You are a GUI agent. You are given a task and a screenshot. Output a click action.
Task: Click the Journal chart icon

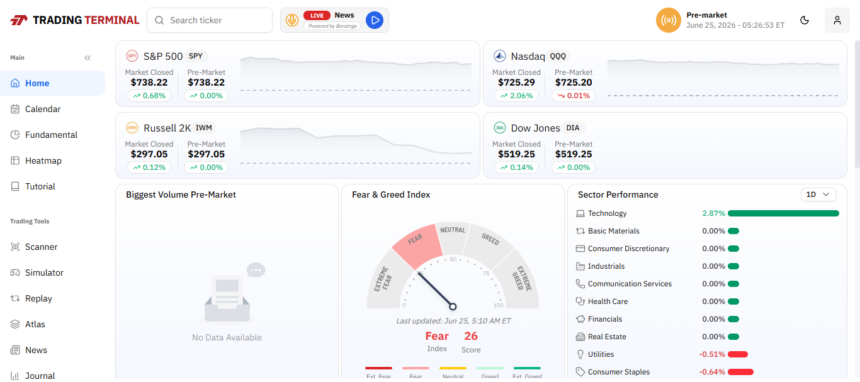[15, 376]
